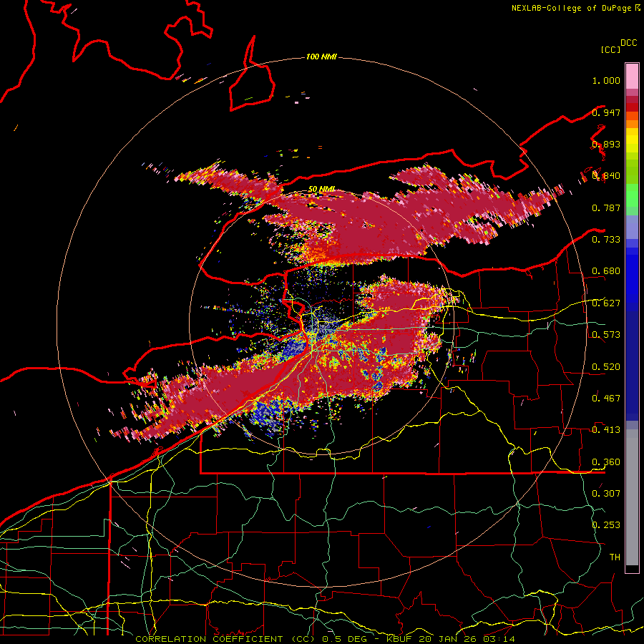Click the 100 NMI range ring label
The image size is (644, 644).
tap(321, 57)
